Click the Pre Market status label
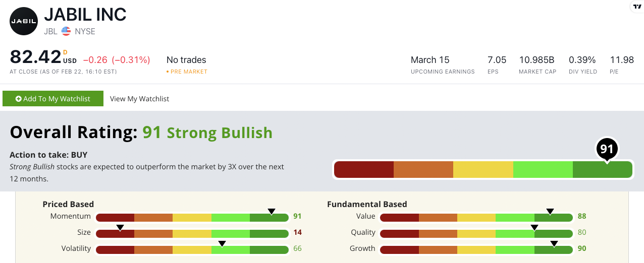Image resolution: width=644 pixels, height=263 pixels. pyautogui.click(x=189, y=72)
